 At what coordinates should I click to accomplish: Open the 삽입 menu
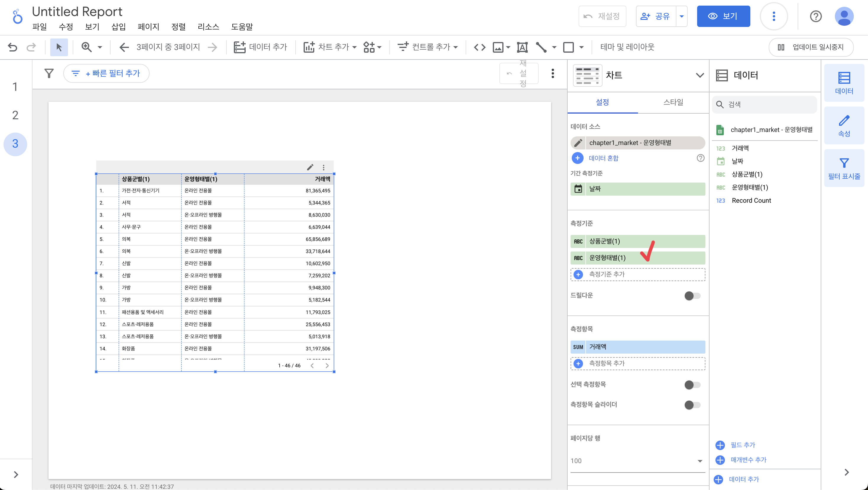tap(118, 27)
